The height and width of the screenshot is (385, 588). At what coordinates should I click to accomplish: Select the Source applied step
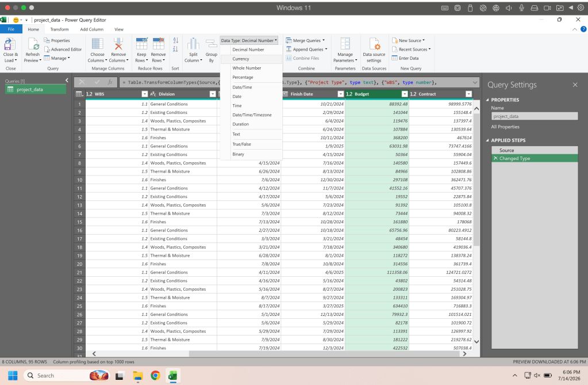click(535, 150)
